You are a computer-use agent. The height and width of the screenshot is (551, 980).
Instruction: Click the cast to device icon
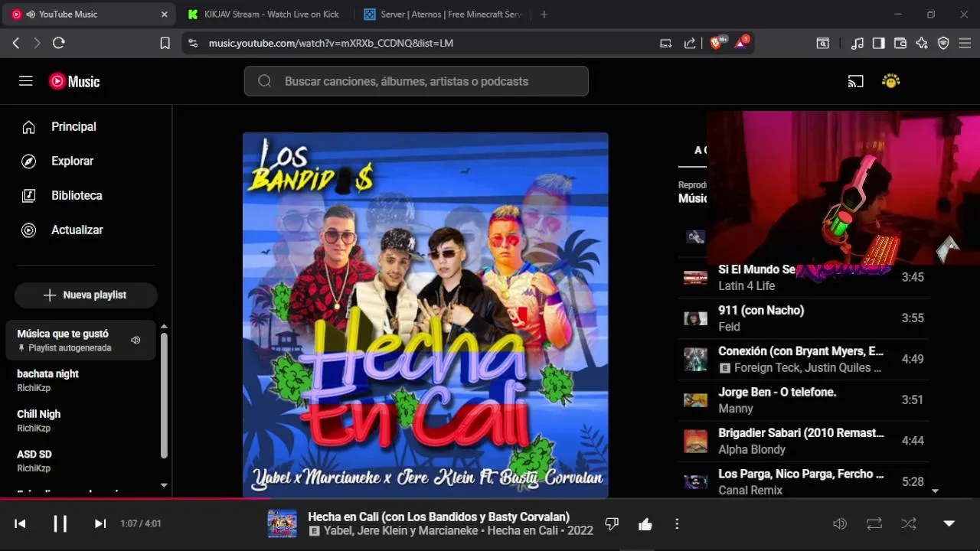pos(855,81)
